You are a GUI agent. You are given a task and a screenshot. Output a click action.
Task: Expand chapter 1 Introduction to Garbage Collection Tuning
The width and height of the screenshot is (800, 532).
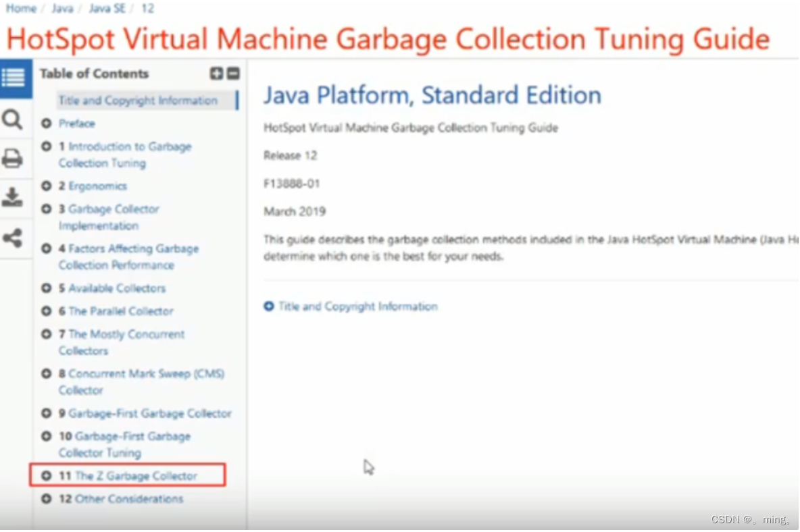[47, 147]
